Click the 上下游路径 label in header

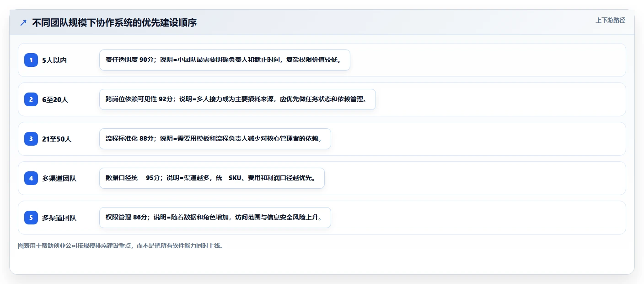coord(610,20)
